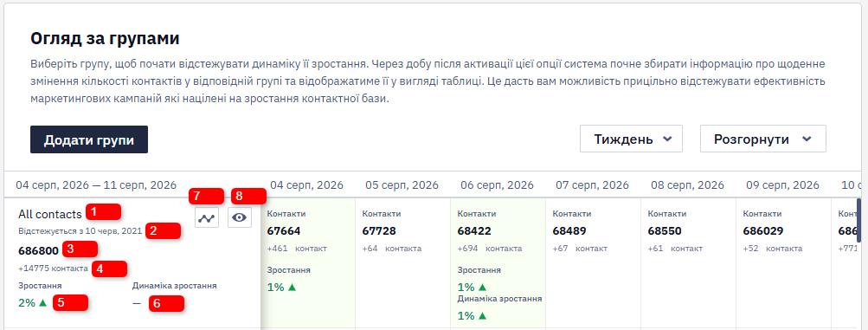
Task: Click the Додати групи button
Action: coord(89,139)
